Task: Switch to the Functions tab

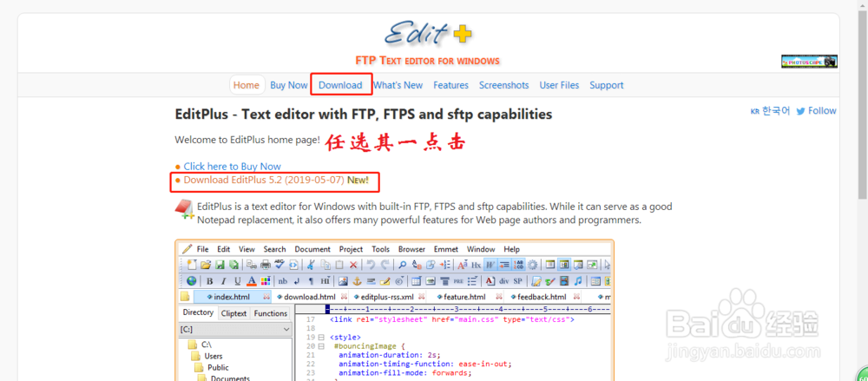Action: 271,313
